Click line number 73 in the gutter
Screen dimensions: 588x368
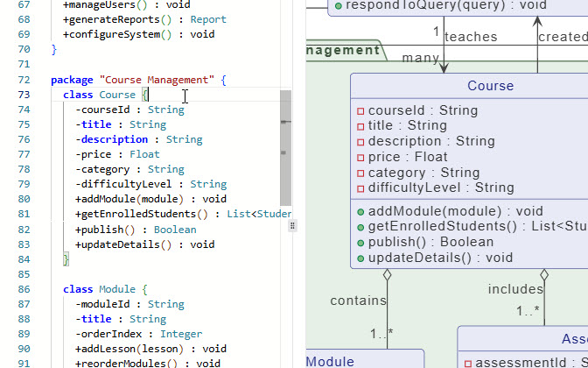[x=24, y=95]
